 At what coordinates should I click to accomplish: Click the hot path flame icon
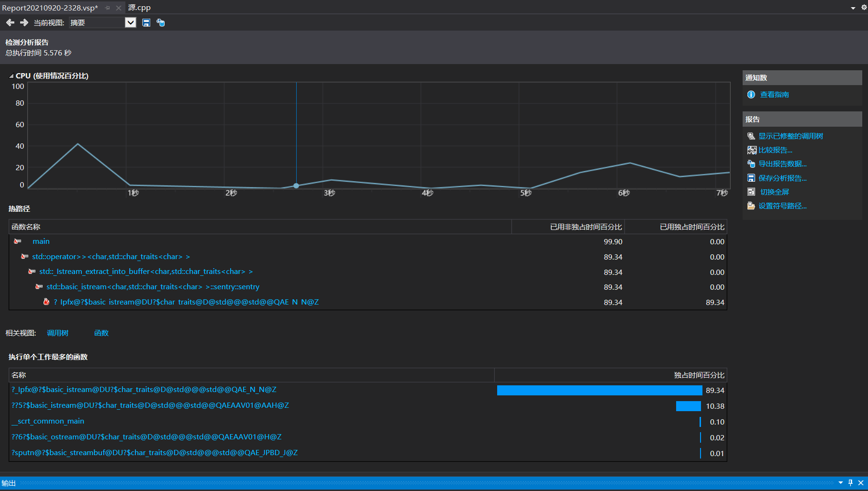click(x=46, y=302)
